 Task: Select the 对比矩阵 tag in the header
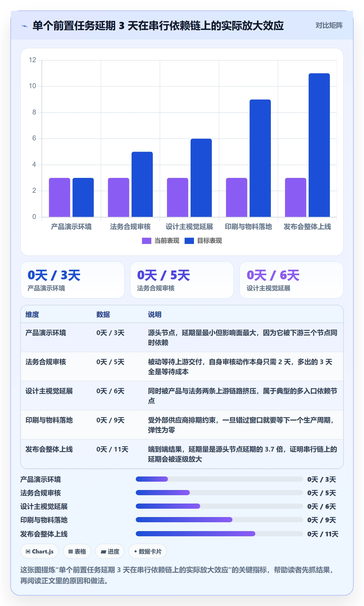click(x=329, y=25)
